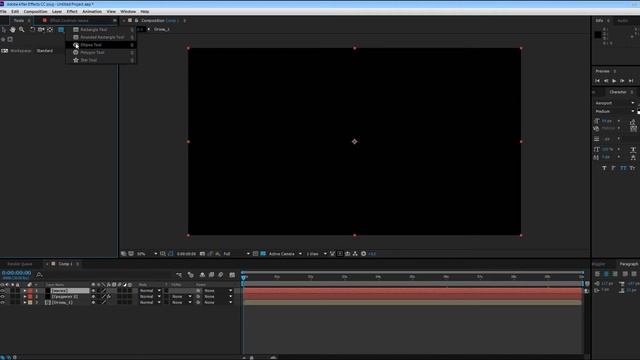Image resolution: width=640 pixels, height=360 pixels.
Task: Open the Effect menu
Action: tap(72, 11)
